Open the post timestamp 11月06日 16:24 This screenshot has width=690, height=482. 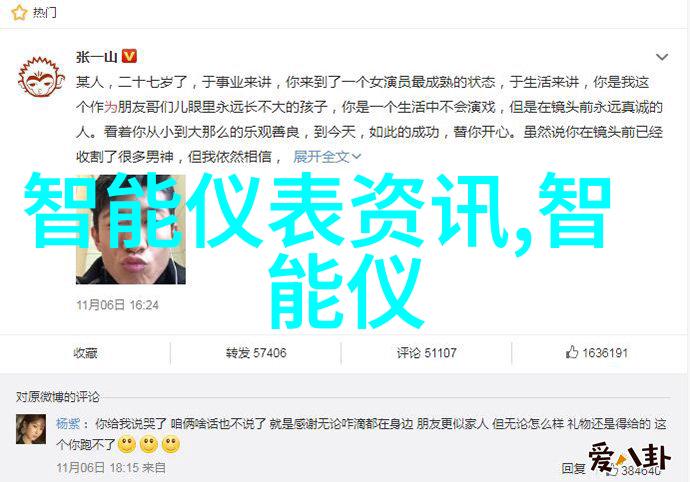pos(117,305)
